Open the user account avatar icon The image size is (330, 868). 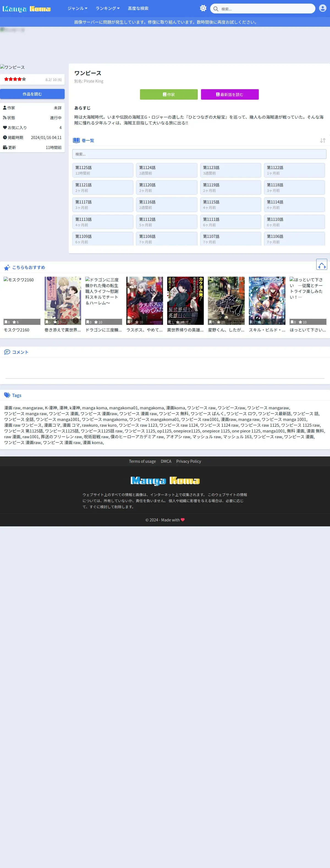click(x=323, y=9)
